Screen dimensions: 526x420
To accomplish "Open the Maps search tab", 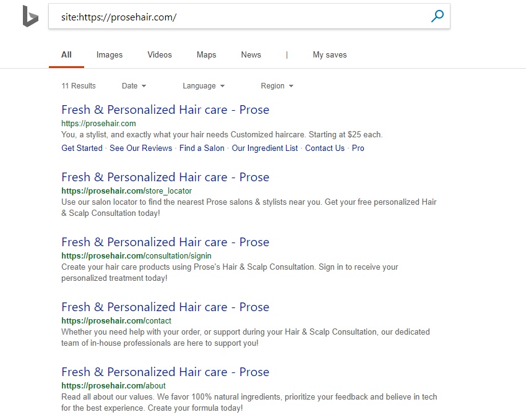I will coord(206,54).
